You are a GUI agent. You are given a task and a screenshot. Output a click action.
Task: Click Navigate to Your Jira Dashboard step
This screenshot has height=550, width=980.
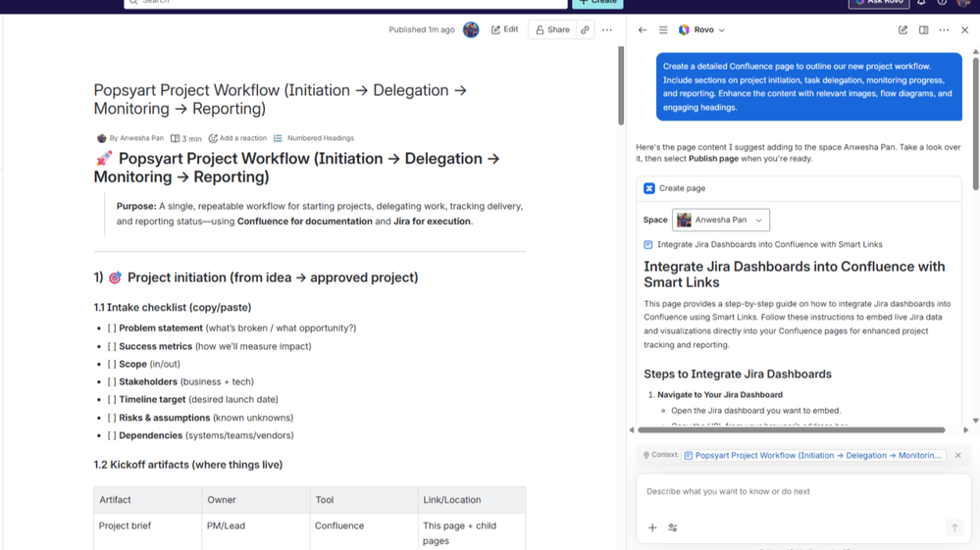tap(720, 394)
